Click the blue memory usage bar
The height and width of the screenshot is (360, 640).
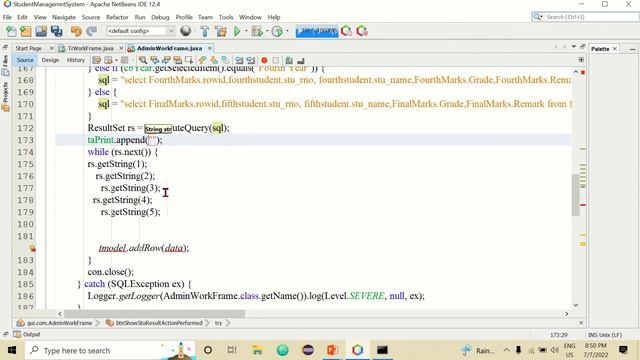tap(317, 31)
